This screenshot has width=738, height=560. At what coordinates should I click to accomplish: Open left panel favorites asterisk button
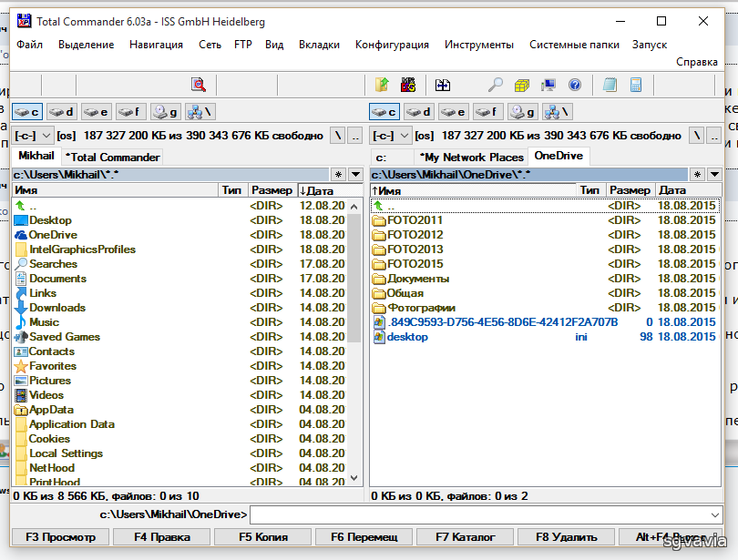(x=338, y=175)
